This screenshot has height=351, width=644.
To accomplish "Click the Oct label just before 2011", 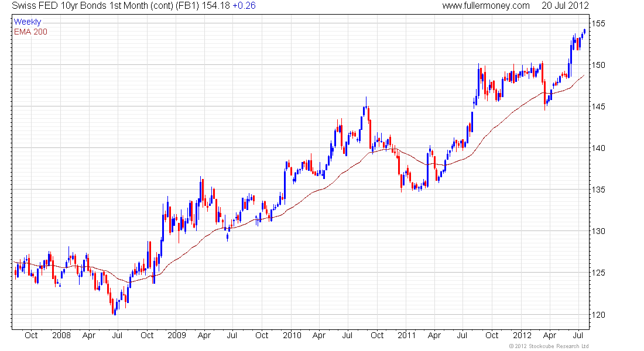I will click(x=377, y=335).
